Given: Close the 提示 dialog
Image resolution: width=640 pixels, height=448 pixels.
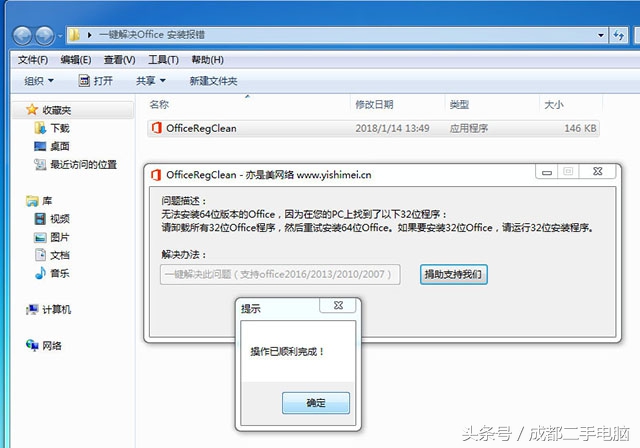Looking at the screenshot, I should [338, 306].
